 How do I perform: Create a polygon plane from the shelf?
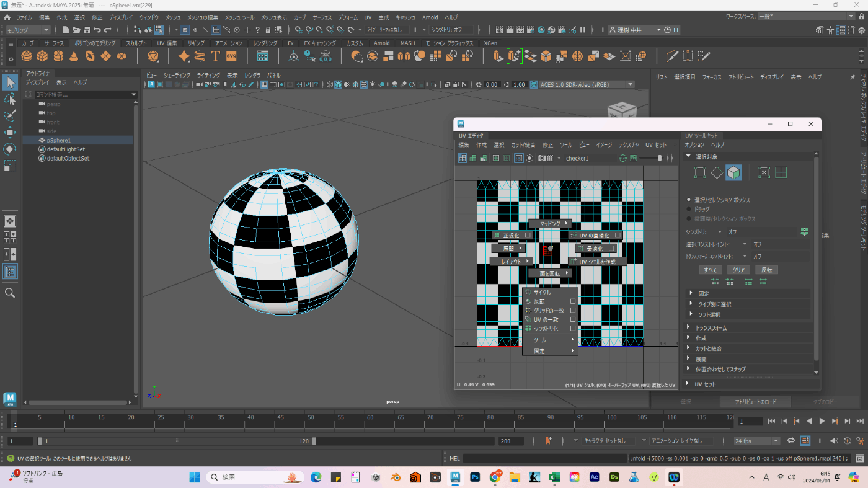pos(106,56)
